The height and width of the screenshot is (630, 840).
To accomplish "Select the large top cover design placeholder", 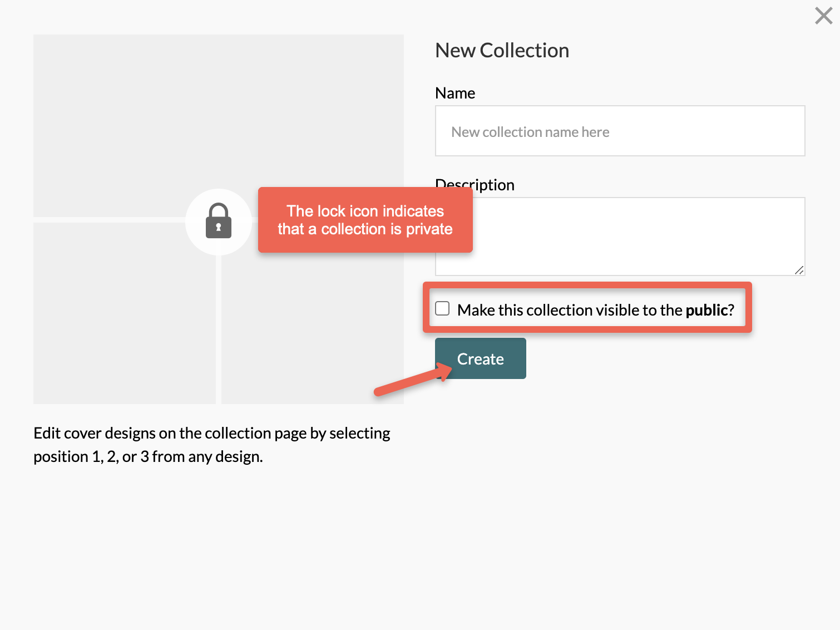I will click(218, 125).
